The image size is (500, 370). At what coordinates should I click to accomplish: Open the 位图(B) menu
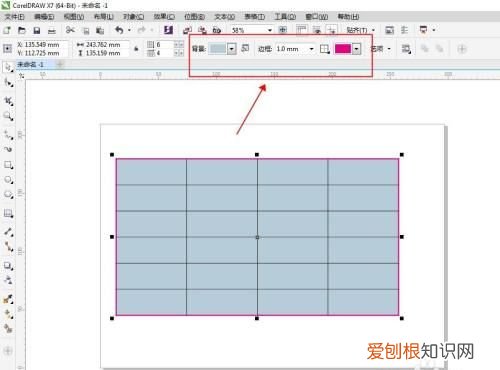tap(195, 16)
